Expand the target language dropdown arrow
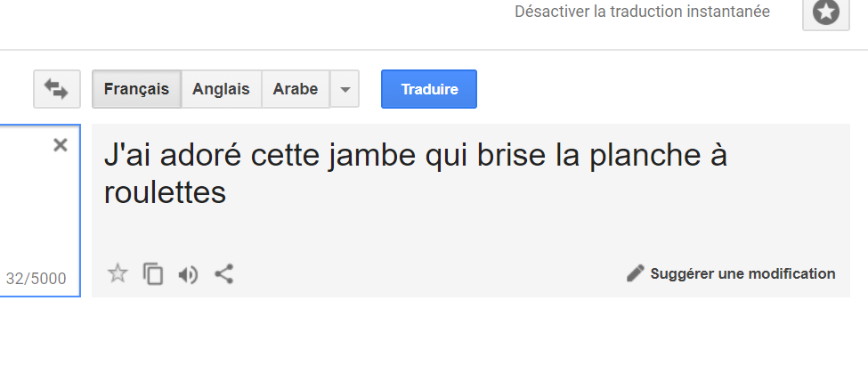 tap(345, 89)
